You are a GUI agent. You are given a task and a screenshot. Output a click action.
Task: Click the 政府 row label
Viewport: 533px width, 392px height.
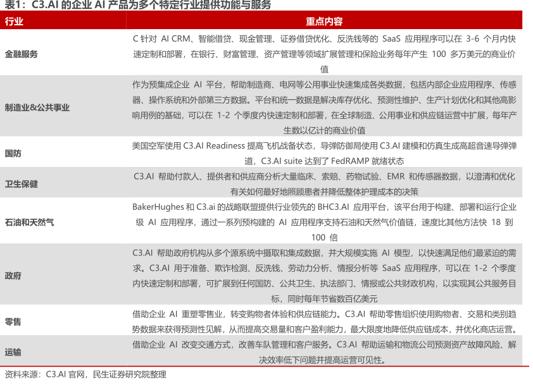[13, 276]
